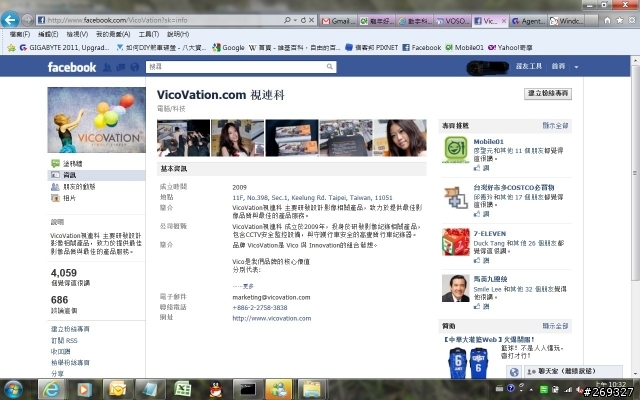Click the stop loading X in address bar

coord(311,20)
